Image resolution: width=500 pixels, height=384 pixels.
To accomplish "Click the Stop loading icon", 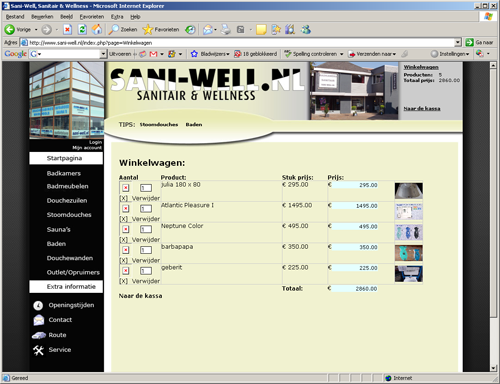I will pyautogui.click(x=68, y=30).
